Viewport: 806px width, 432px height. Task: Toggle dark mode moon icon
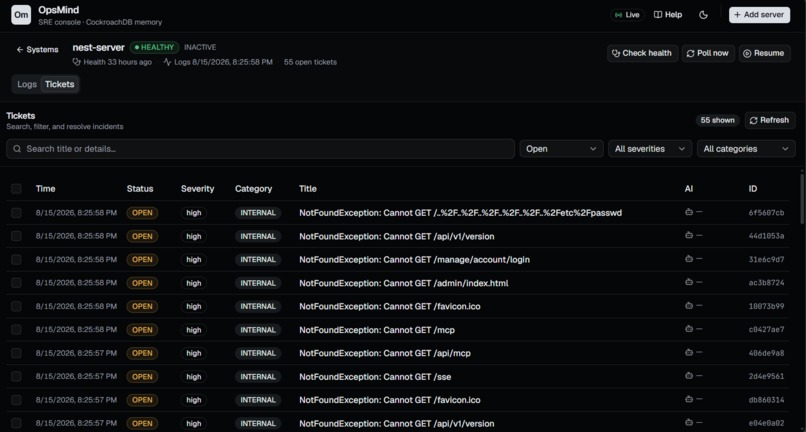click(x=704, y=15)
